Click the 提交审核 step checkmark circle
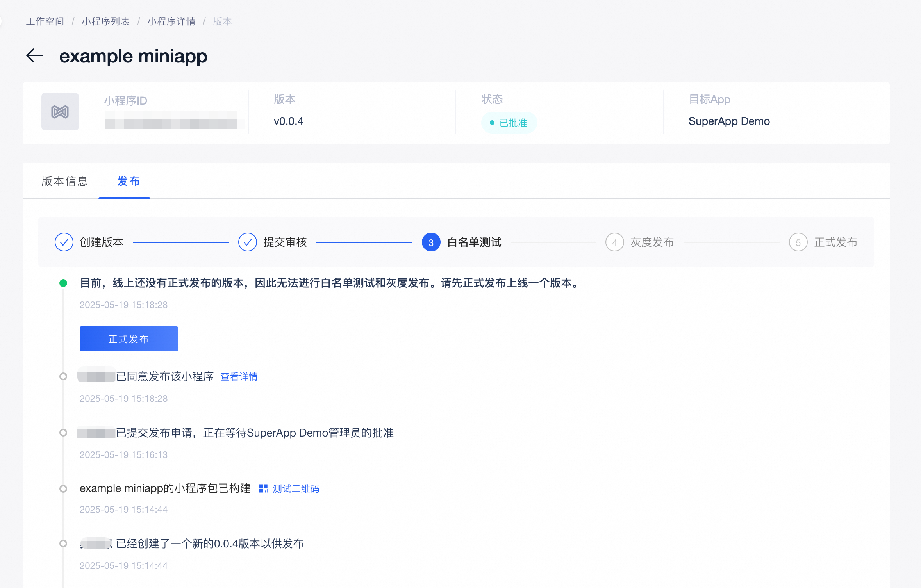Image resolution: width=921 pixels, height=588 pixels. 248,242
